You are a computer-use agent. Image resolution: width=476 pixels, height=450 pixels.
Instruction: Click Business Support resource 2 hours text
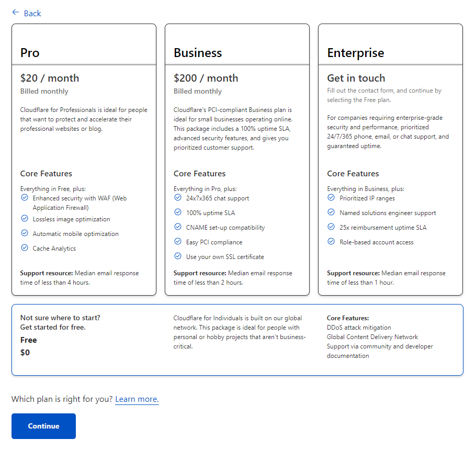coord(233,277)
